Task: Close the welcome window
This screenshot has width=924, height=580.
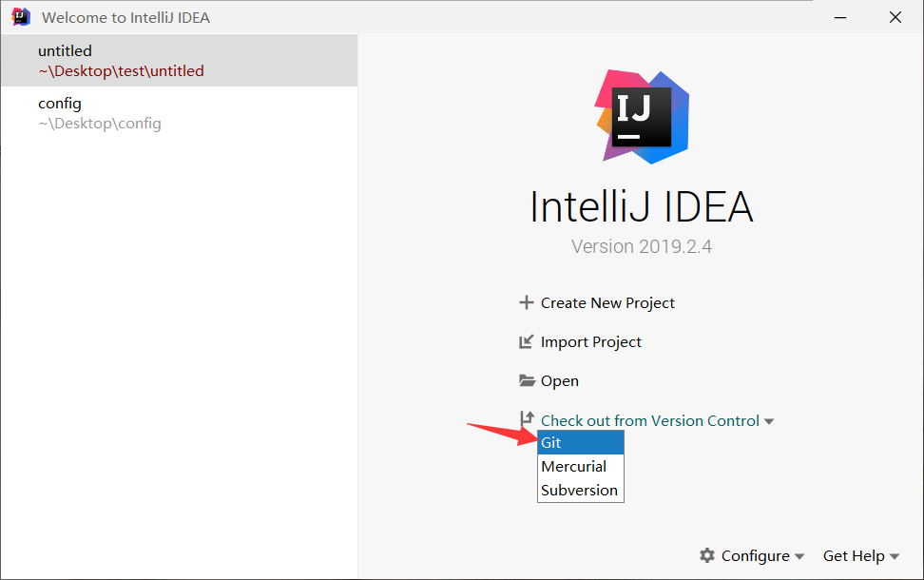Action: (895, 18)
